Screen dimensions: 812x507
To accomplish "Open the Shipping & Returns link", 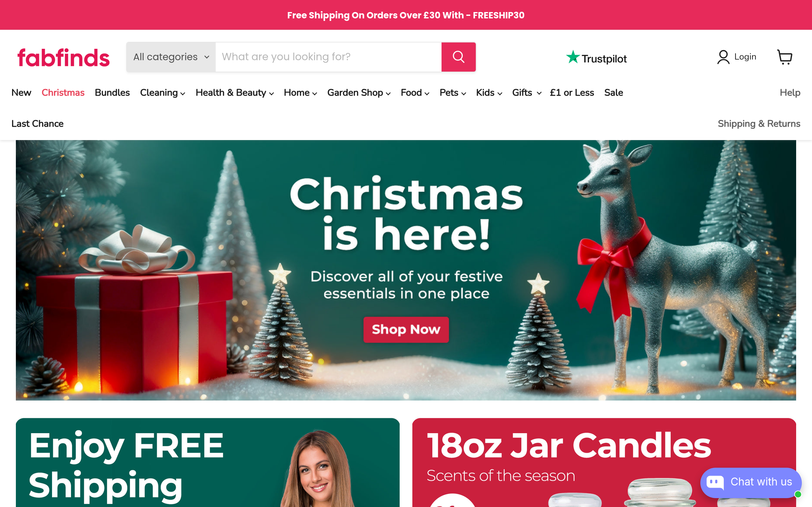I will click(759, 124).
